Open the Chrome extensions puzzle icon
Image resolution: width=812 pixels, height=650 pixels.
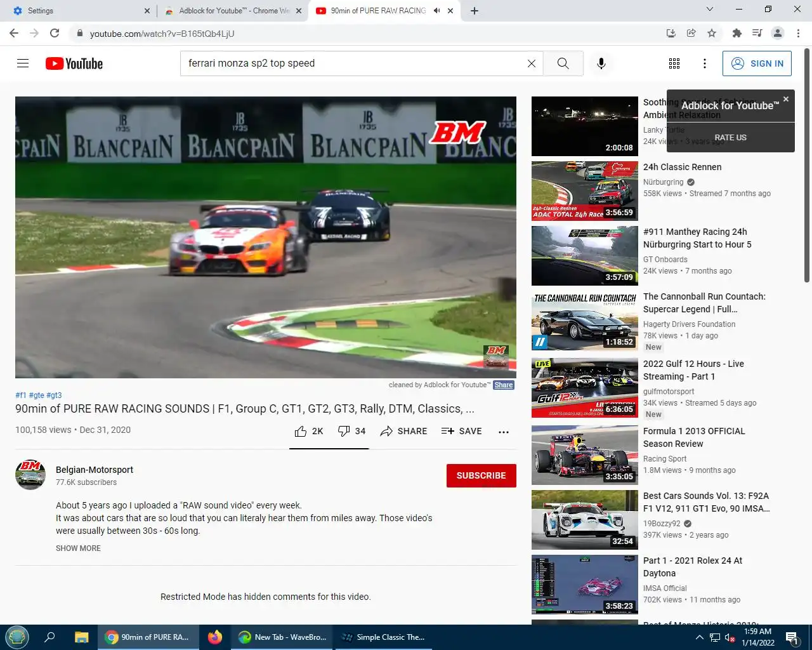tap(737, 33)
